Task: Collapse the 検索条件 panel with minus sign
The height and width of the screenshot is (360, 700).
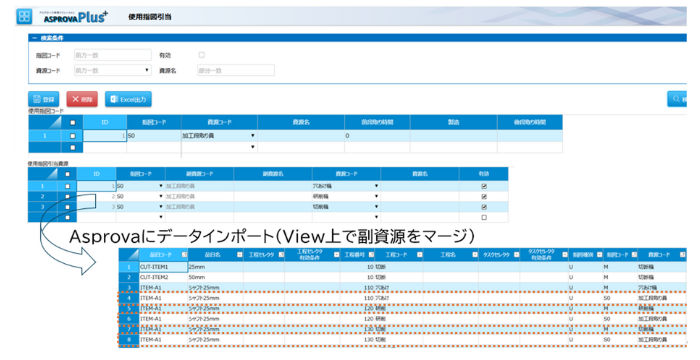Action: pyautogui.click(x=34, y=38)
